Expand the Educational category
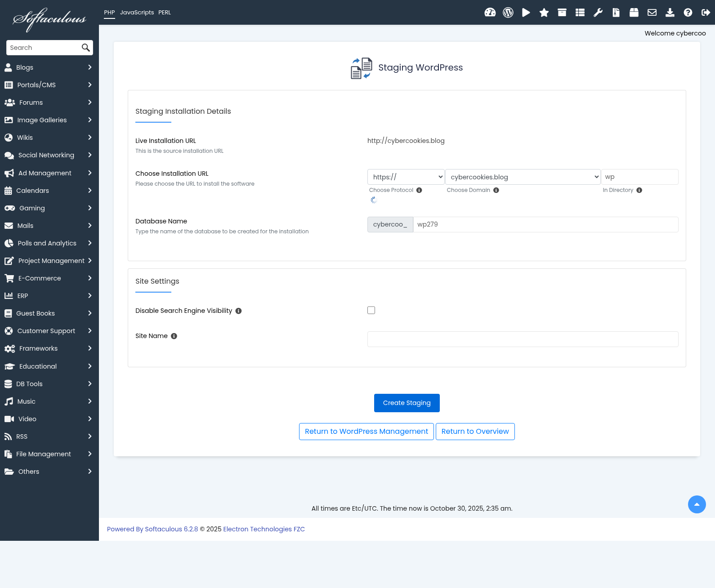Screen dimensions: 715x588 pyautogui.click(x=49, y=366)
